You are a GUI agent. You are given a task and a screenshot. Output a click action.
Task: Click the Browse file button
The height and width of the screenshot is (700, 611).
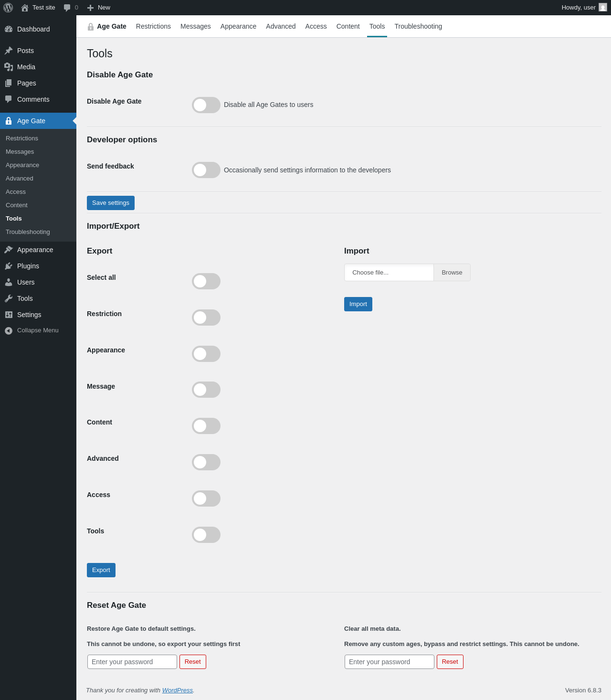(x=452, y=273)
